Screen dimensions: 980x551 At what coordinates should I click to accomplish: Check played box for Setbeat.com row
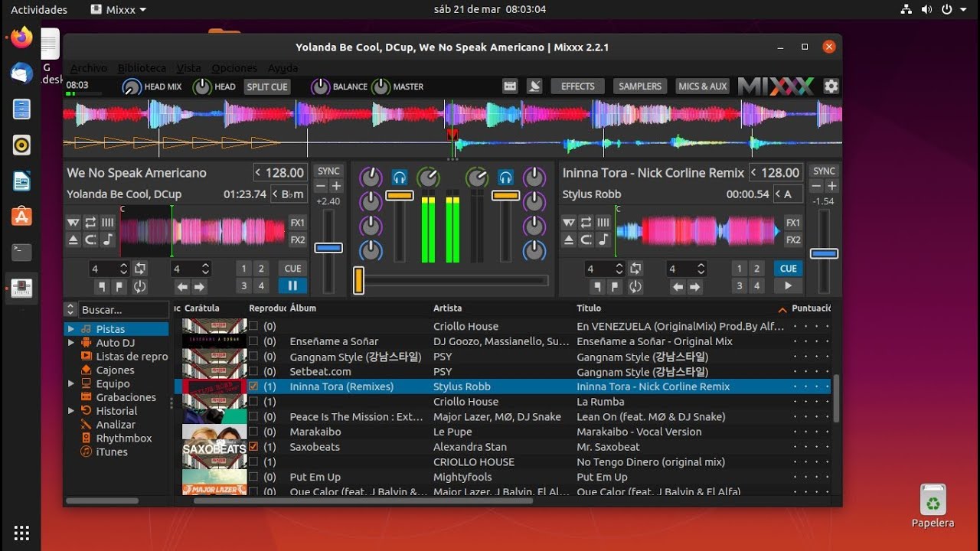click(253, 371)
